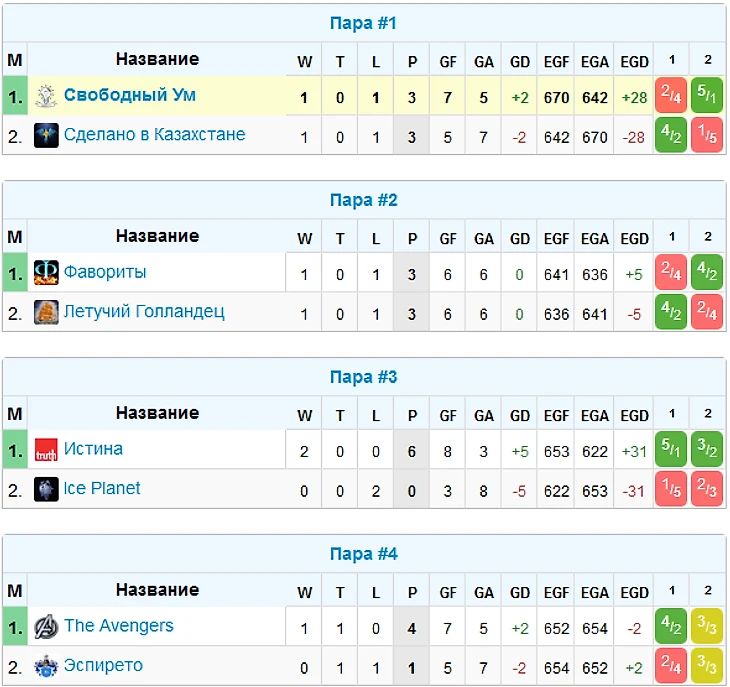Open the Пара #1 header link
This screenshot has height=687, width=730.
(x=364, y=23)
